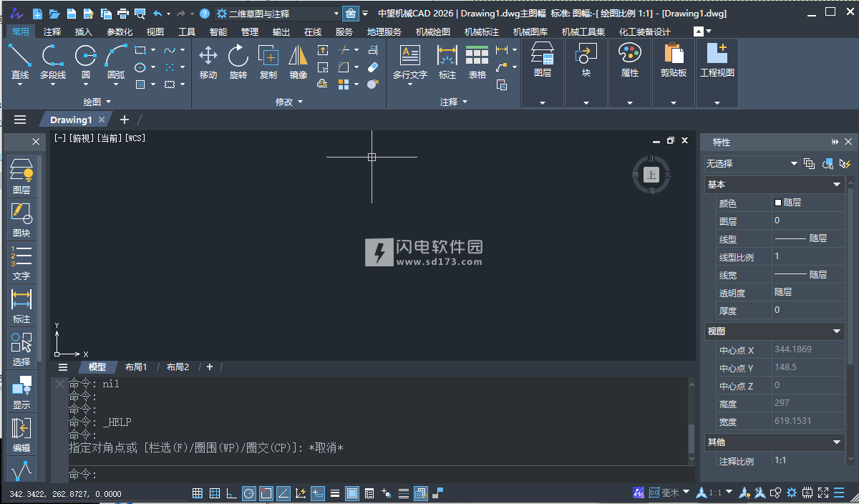Toggle the grid display icon in the status bar
This screenshot has width=859, height=504.
click(x=215, y=493)
